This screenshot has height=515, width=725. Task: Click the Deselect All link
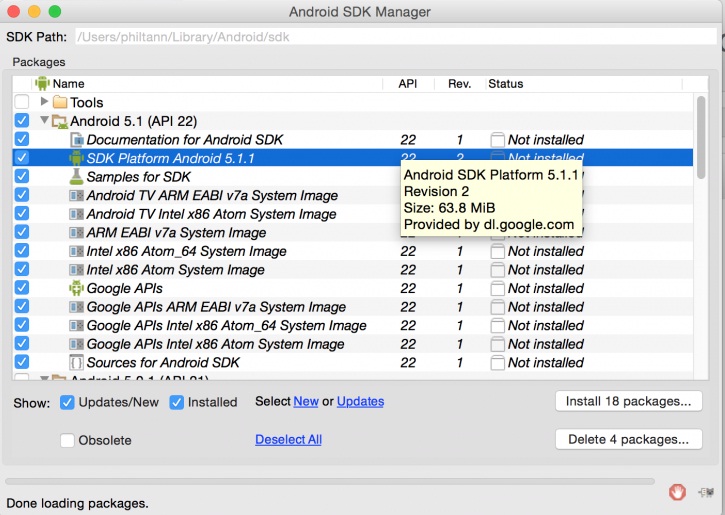(288, 439)
